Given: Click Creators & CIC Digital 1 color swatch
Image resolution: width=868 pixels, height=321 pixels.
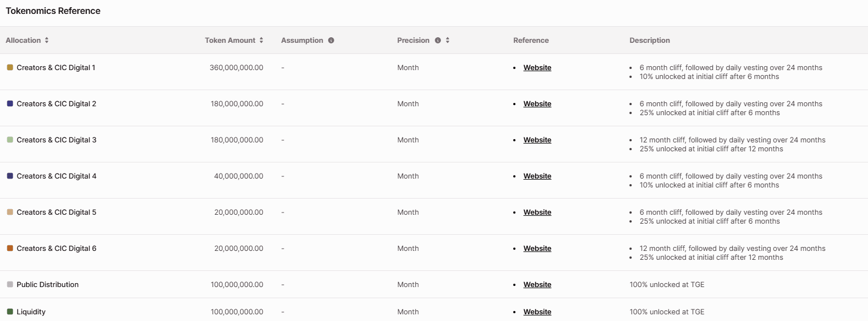Looking at the screenshot, I should pos(10,67).
